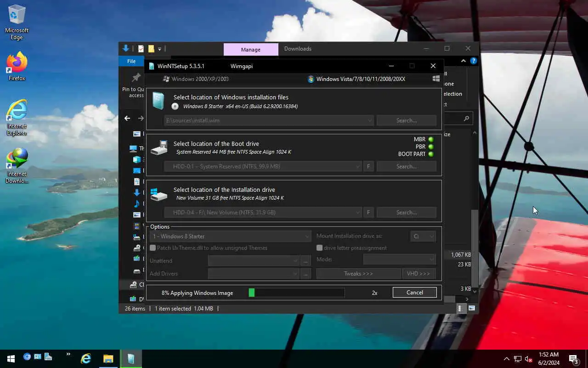
Task: Open the Windows 8 Starter edition dropdown
Action: click(x=307, y=236)
